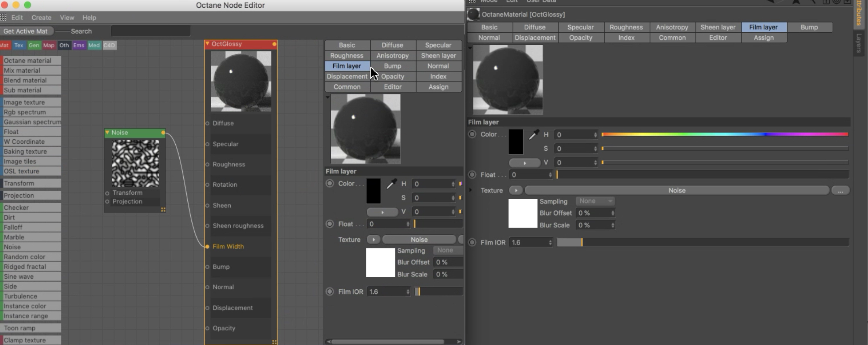This screenshot has height=345, width=868.
Task: Select the Bump input port on OctGlossy
Action: 207,267
